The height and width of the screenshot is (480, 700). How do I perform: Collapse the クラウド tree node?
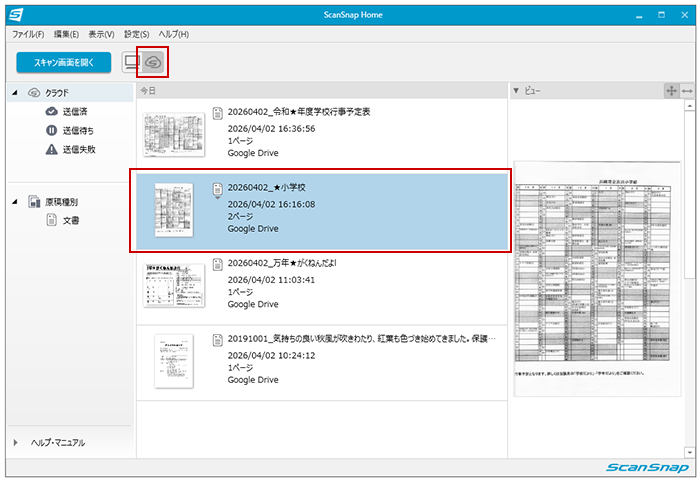pos(15,92)
